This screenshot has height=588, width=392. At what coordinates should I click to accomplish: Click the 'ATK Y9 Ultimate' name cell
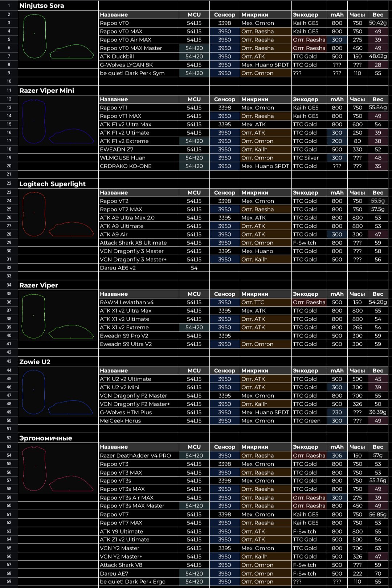pos(139,531)
